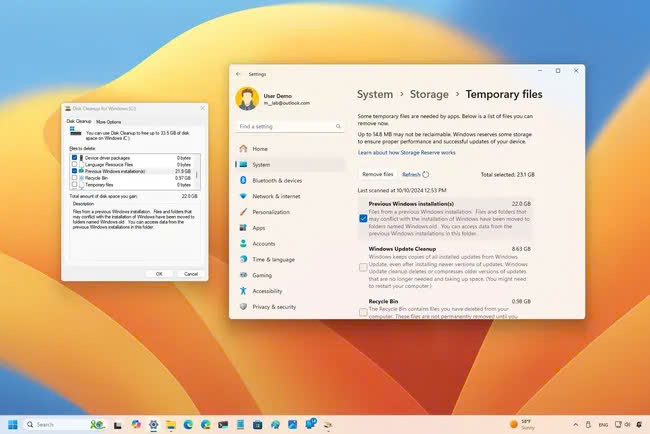Open Learn about how Storage Reserve works

[406, 152]
